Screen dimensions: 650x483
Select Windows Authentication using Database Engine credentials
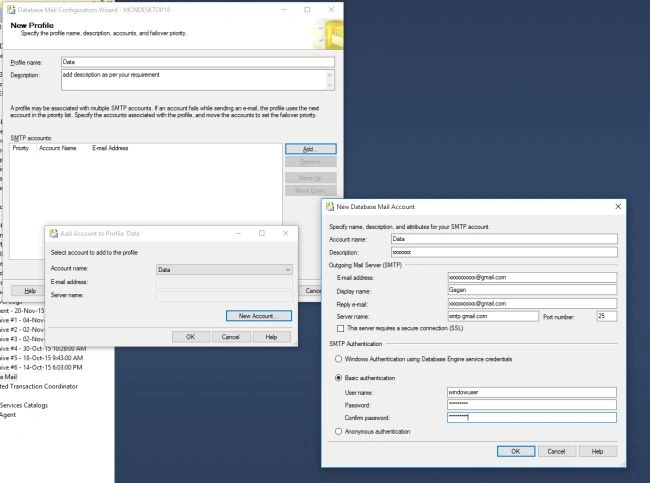click(x=338, y=359)
